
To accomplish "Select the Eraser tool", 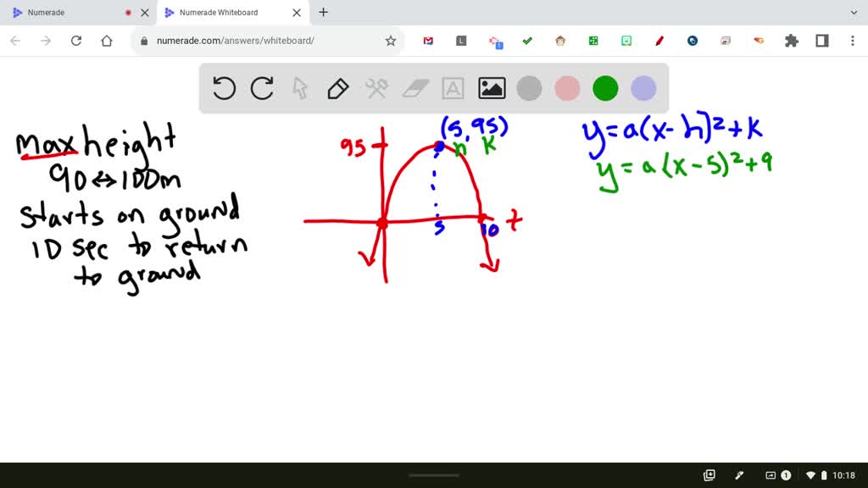I will [414, 87].
